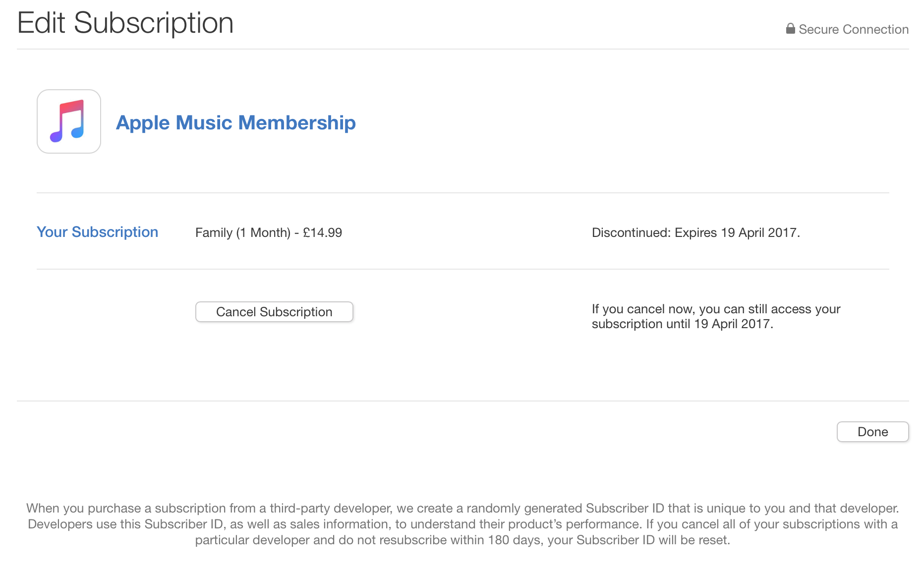This screenshot has height=573, width=924.
Task: Open the Apple Music Membership link
Action: coord(235,123)
